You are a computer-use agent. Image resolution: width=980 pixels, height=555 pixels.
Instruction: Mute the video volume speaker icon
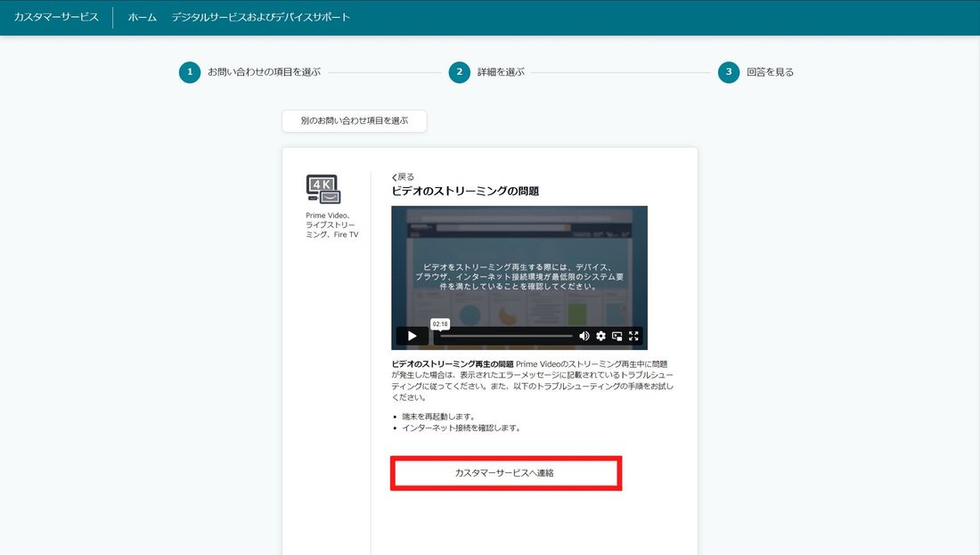tap(584, 336)
